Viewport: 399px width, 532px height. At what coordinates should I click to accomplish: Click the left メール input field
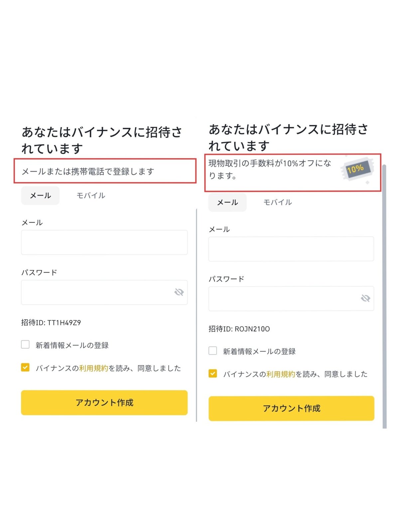click(104, 242)
